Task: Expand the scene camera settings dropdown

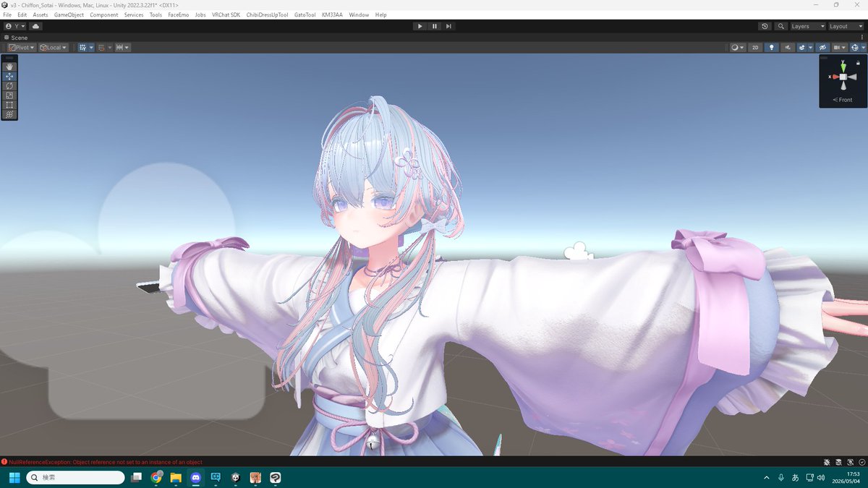Action: [839, 47]
